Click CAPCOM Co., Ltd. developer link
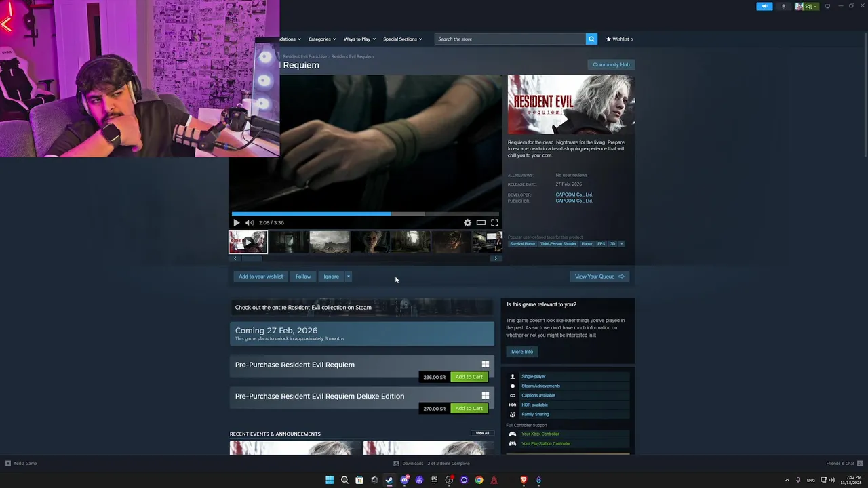868x488 pixels. 574,195
